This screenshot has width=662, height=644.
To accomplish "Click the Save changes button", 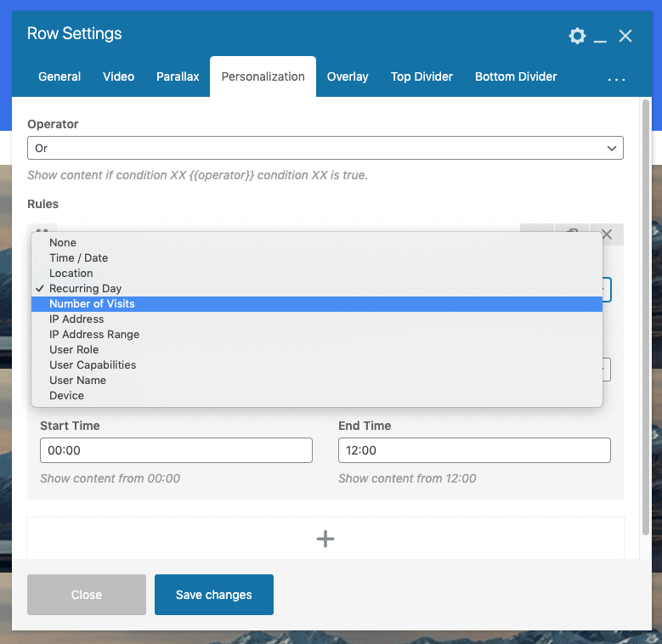I will tap(214, 595).
